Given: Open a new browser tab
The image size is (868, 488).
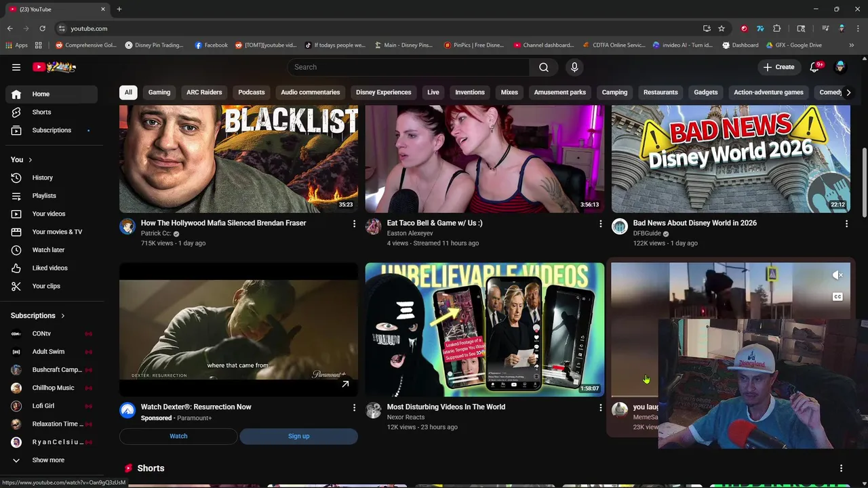Looking at the screenshot, I should point(119,9).
